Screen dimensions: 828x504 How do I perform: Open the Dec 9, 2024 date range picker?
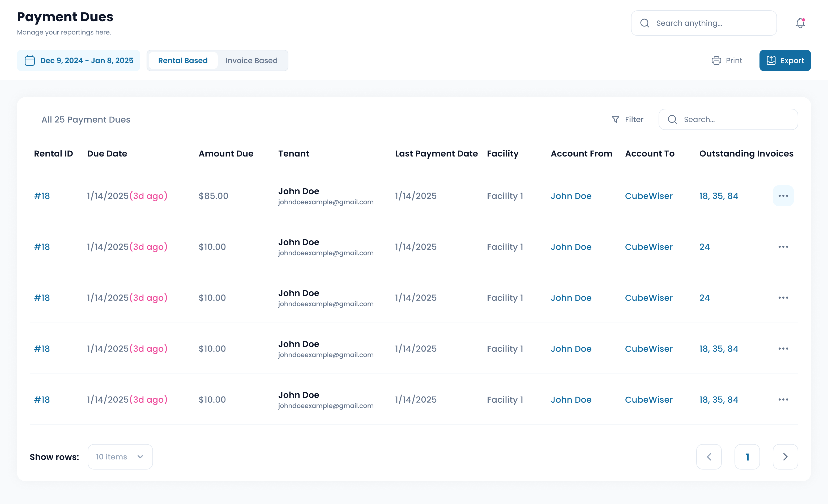[86, 60]
